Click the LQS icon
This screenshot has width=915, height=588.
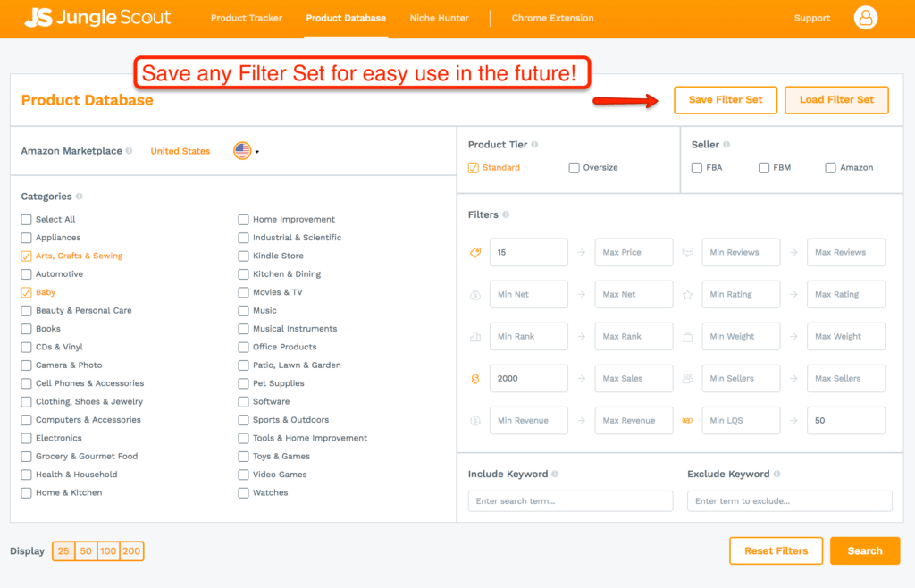coord(687,421)
